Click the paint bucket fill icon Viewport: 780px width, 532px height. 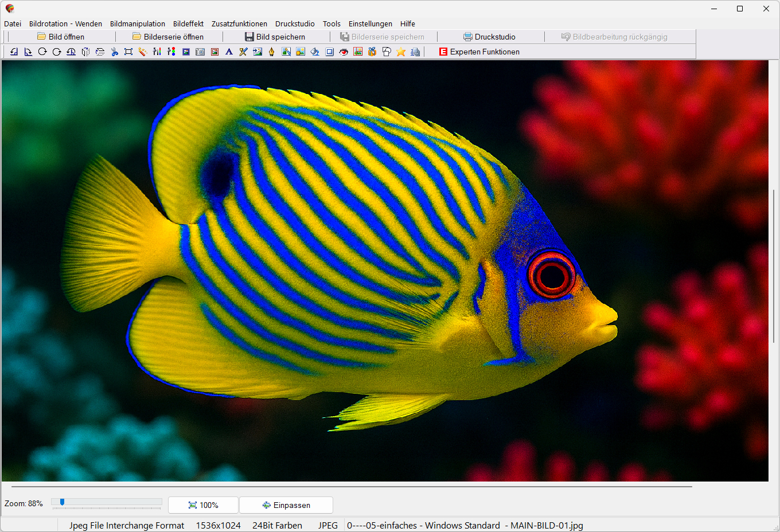315,52
